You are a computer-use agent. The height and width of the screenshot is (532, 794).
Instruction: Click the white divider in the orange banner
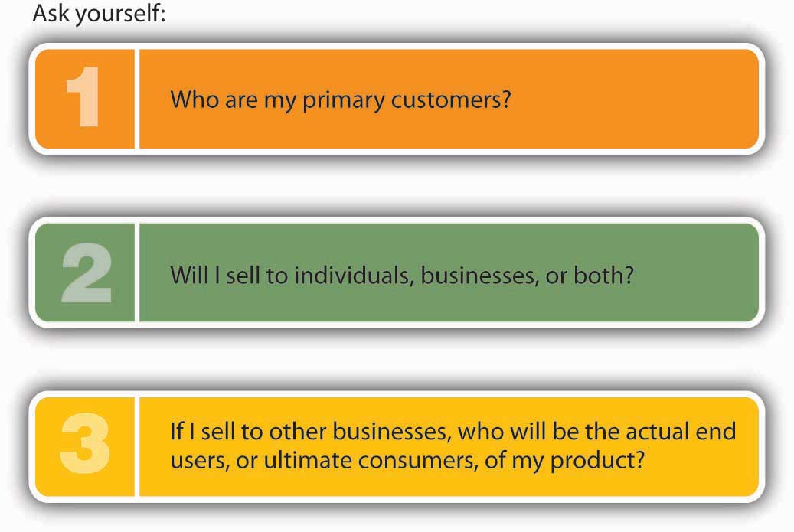pos(137,99)
